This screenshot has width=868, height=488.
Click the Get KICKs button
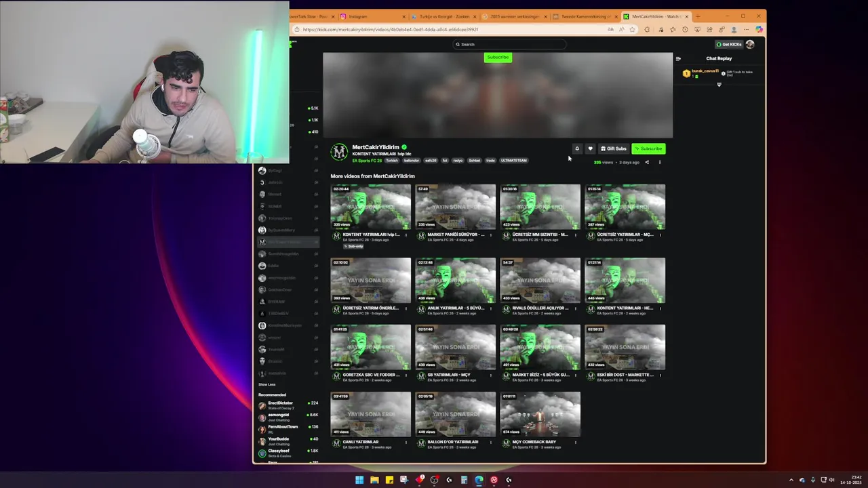[x=729, y=44]
